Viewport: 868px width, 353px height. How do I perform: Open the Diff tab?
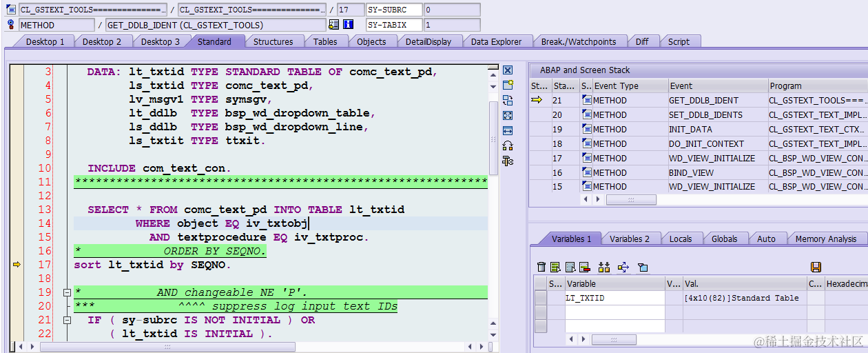pos(642,41)
